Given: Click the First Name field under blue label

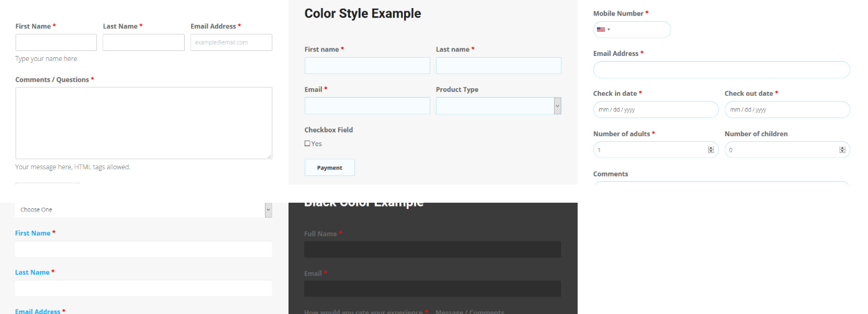Looking at the screenshot, I should (x=143, y=249).
